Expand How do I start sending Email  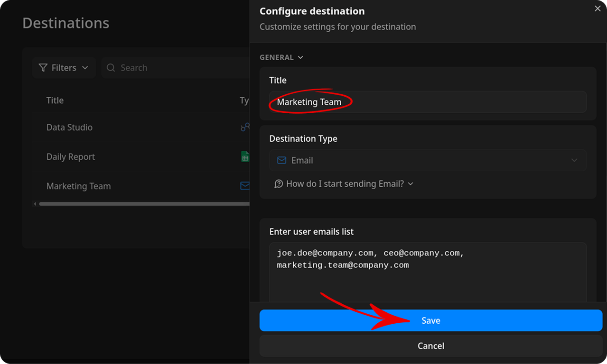344,183
